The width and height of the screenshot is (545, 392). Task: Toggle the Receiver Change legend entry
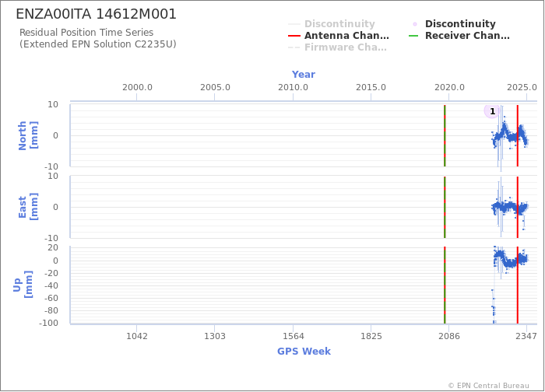coord(459,36)
